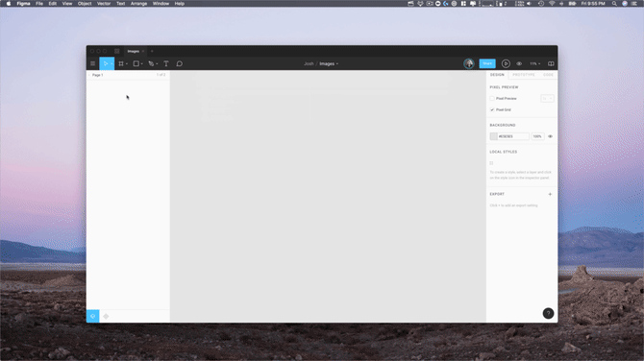Select the Text tool
This screenshot has width=644, height=361.
click(x=166, y=63)
